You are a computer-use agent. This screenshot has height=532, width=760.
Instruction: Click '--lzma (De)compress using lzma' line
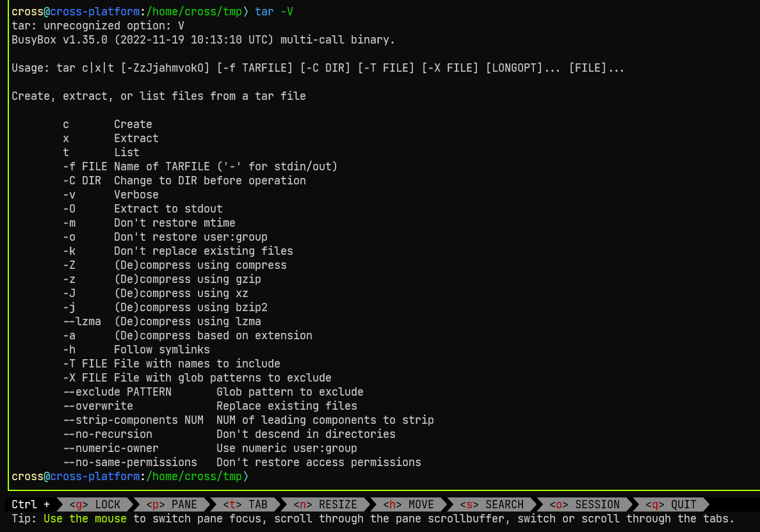tap(162, 321)
